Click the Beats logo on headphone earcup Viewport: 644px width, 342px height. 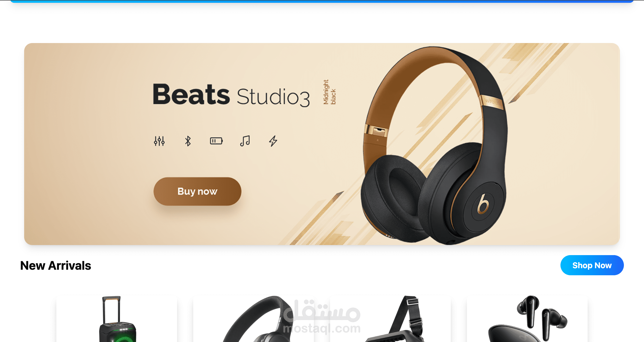point(483,203)
